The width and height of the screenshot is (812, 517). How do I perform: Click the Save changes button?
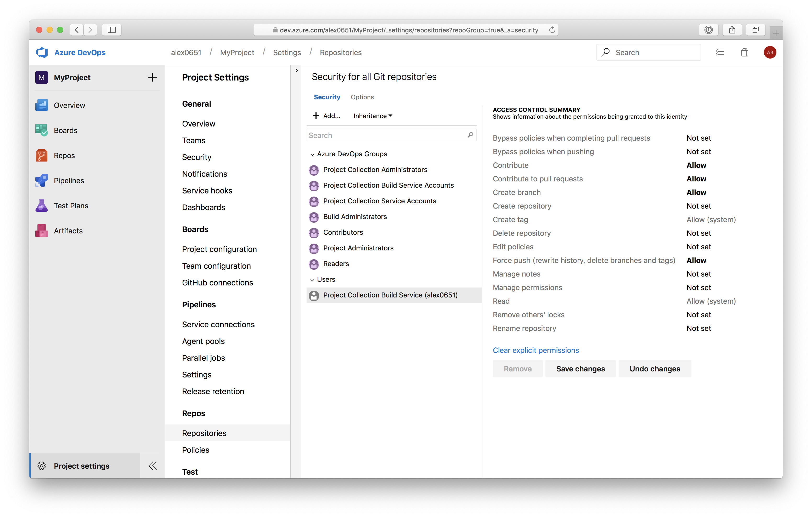coord(580,369)
